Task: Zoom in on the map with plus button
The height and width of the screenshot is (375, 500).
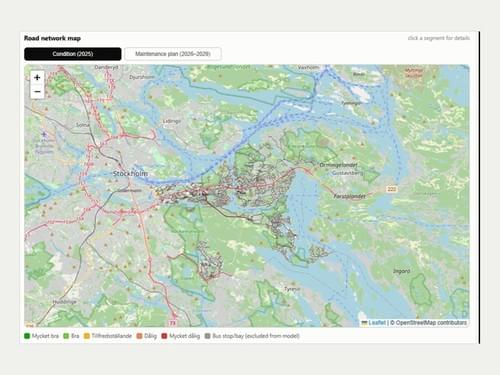Action: (x=37, y=78)
